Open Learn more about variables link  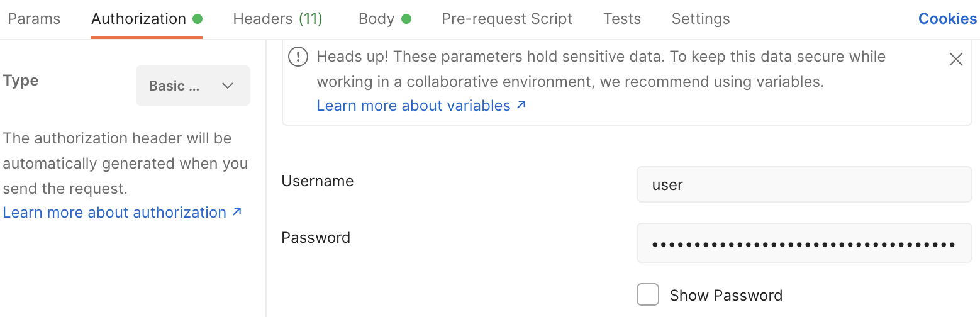pos(413,106)
